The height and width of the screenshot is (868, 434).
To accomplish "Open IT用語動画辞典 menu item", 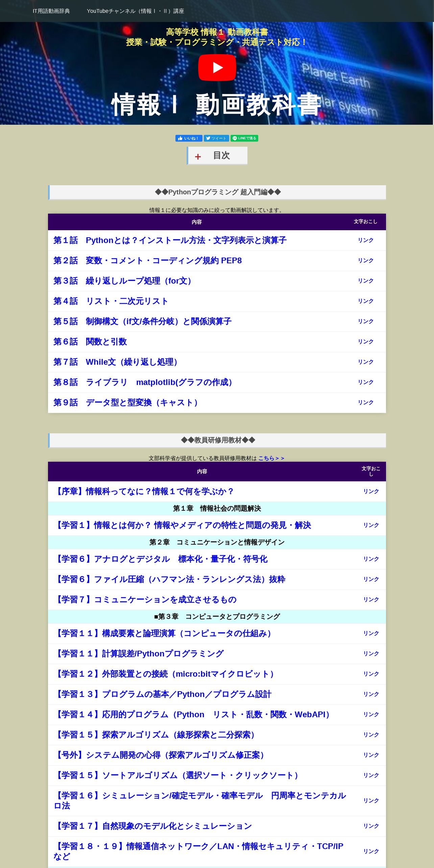I will (51, 11).
